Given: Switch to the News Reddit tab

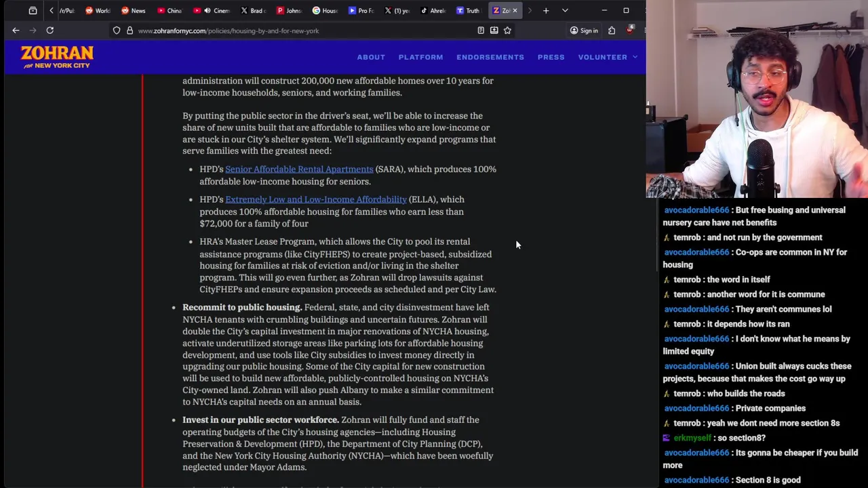Looking at the screenshot, I should [x=133, y=11].
